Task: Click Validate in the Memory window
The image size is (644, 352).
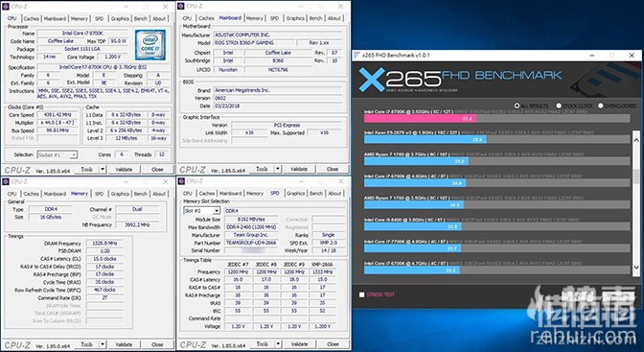Action: point(124,344)
